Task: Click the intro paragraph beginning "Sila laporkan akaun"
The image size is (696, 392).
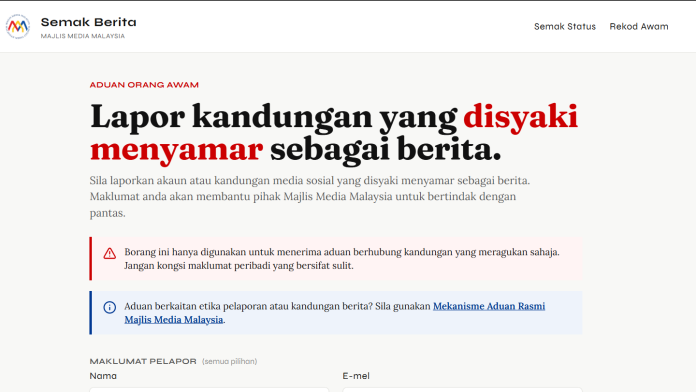Action: (x=310, y=197)
